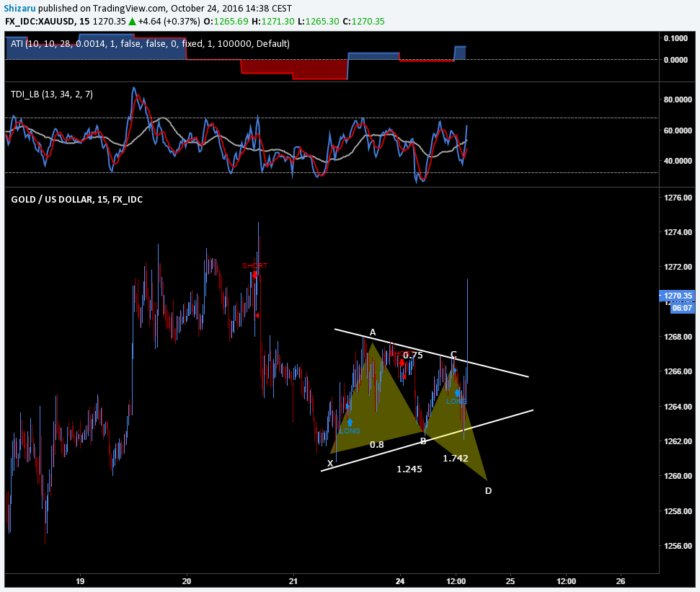This screenshot has width=700, height=592.
Task: Click date label 19 on time axis
Action: tap(80, 581)
